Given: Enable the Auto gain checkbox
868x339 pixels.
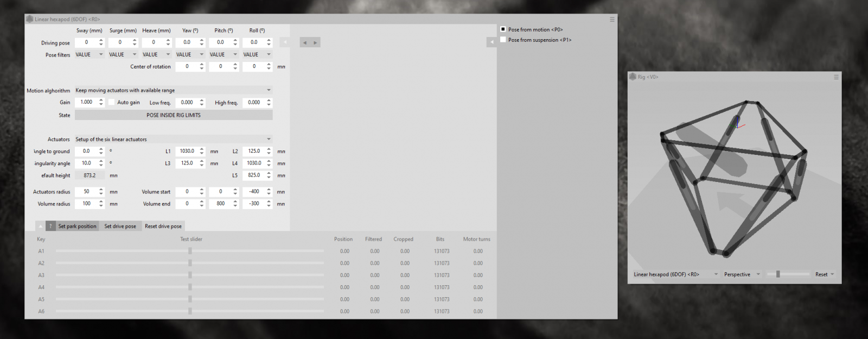Looking at the screenshot, I should (111, 102).
